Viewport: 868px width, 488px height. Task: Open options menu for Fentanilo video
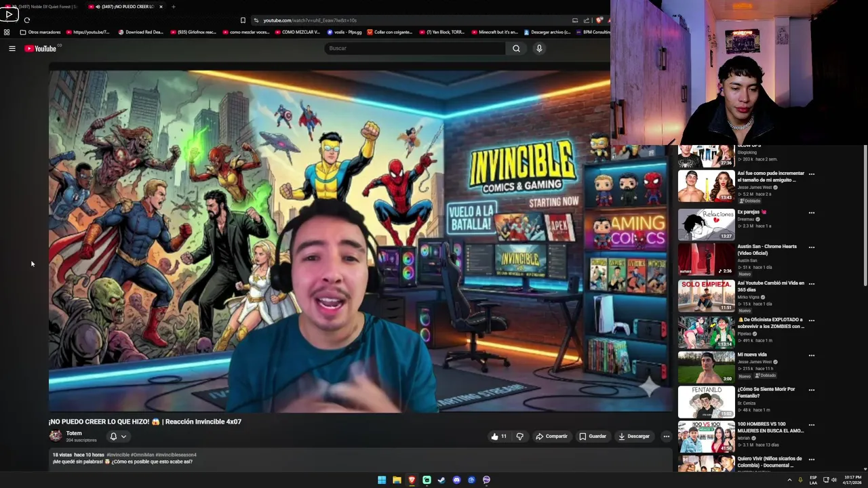[x=812, y=390]
